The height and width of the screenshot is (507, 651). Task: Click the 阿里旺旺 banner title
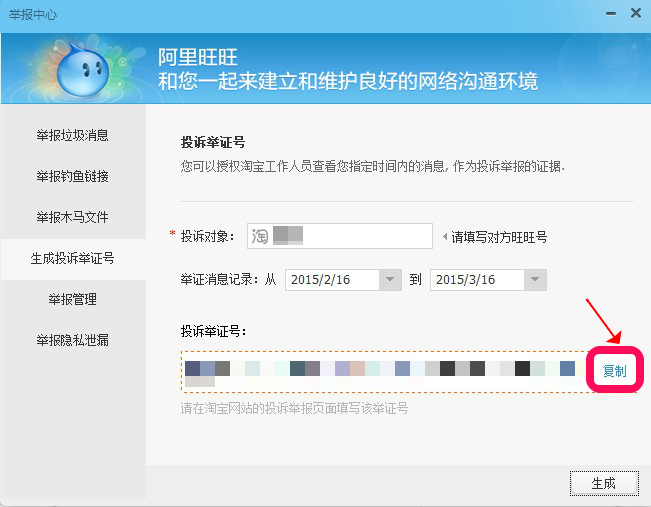(x=198, y=57)
